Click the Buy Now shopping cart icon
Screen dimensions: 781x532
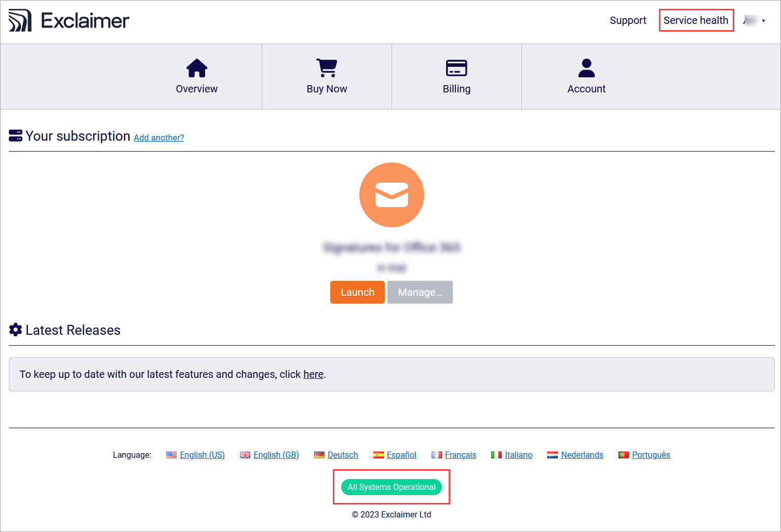click(326, 67)
